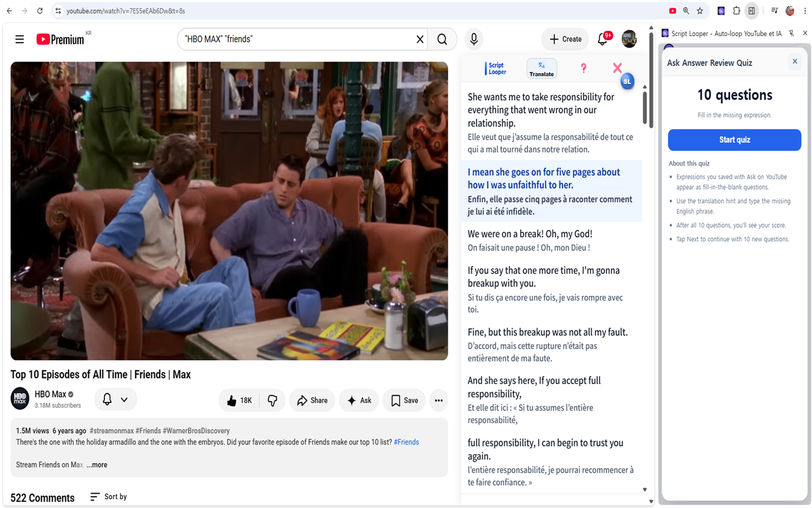Click the blue SL floating badge
Screen dimensions: 812x508
point(627,81)
